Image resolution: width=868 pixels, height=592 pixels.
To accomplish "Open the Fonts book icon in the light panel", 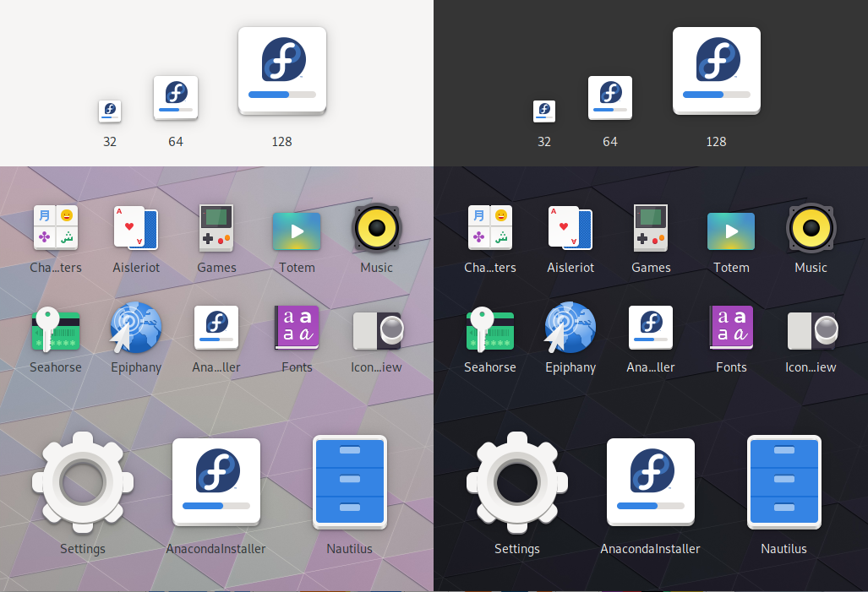I will pos(297,328).
